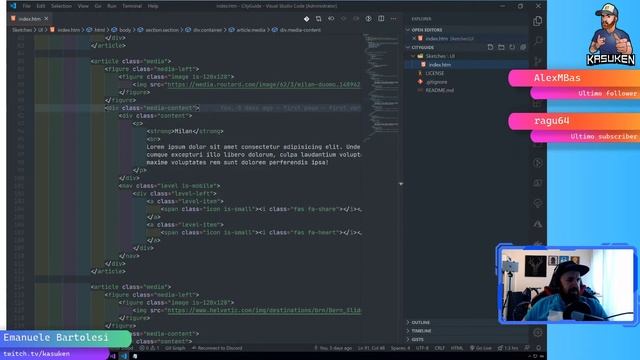This screenshot has width=640, height=360.
Task: Create a new file in CITYGUIDE
Action: point(491,47)
